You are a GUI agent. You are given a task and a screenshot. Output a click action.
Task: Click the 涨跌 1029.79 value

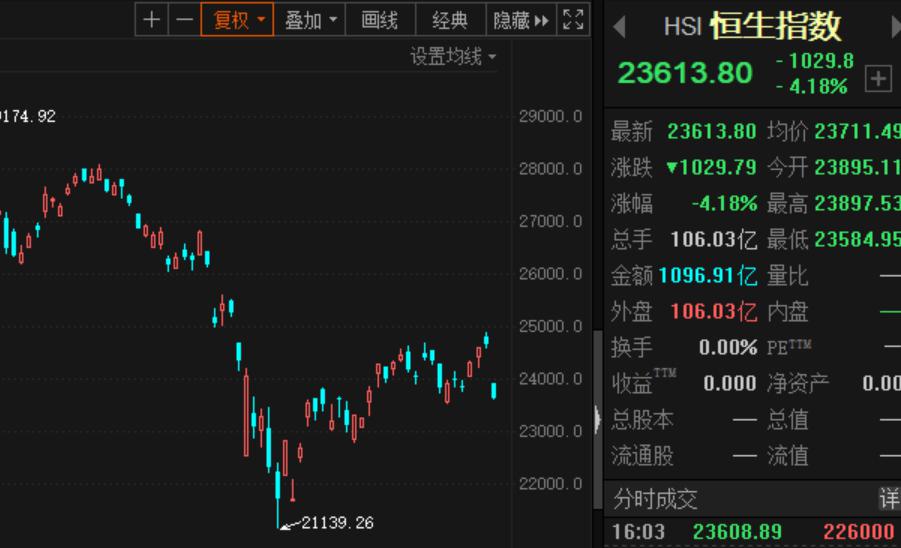[x=711, y=167]
